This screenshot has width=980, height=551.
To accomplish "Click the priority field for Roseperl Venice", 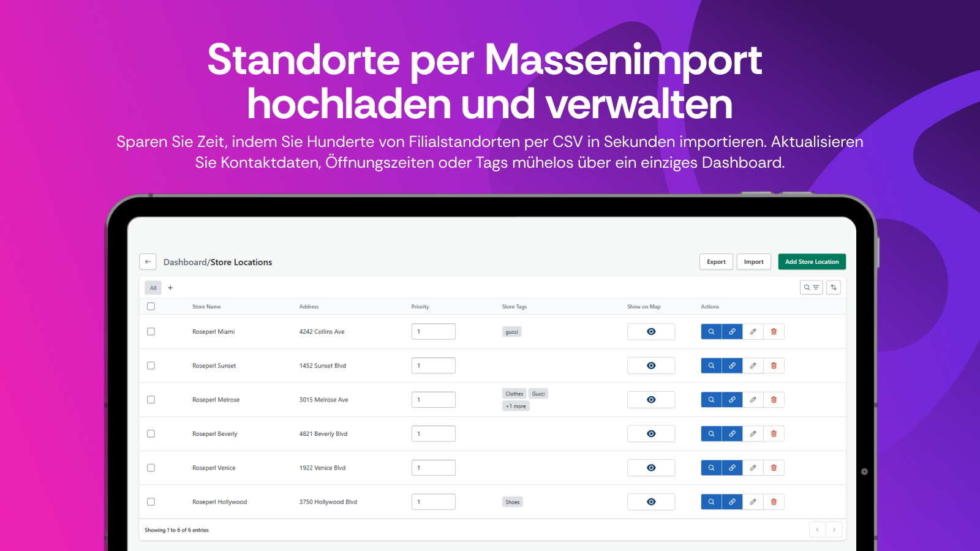I will [x=433, y=468].
